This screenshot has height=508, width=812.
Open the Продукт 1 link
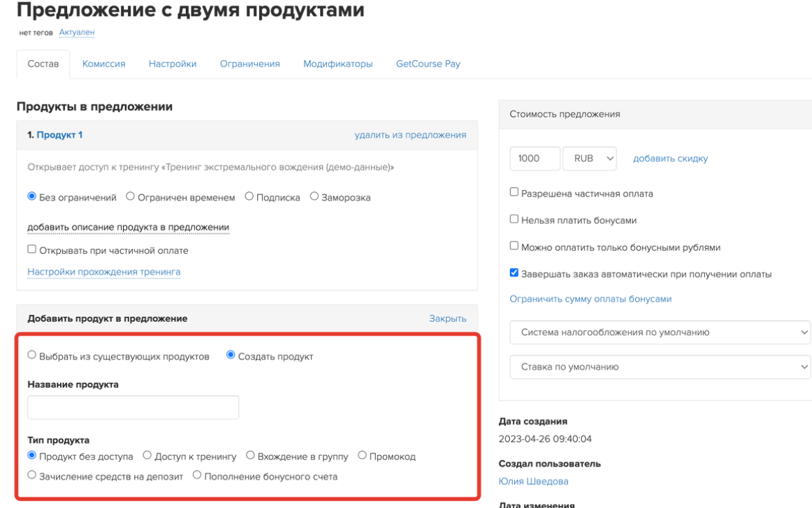coord(59,135)
